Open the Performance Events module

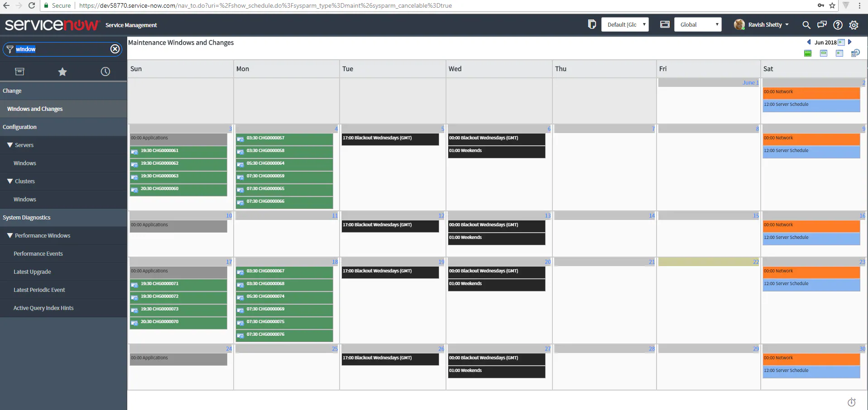point(38,253)
